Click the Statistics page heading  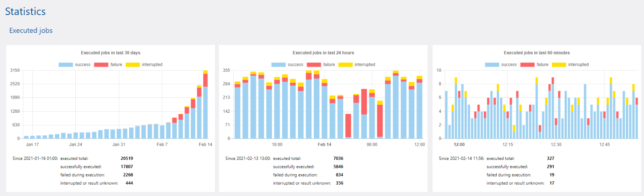click(26, 11)
